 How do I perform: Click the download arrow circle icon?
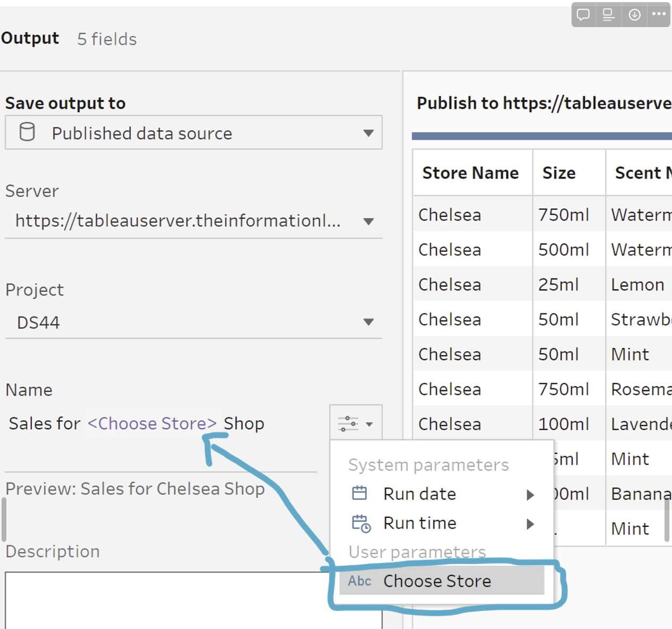[x=634, y=14]
